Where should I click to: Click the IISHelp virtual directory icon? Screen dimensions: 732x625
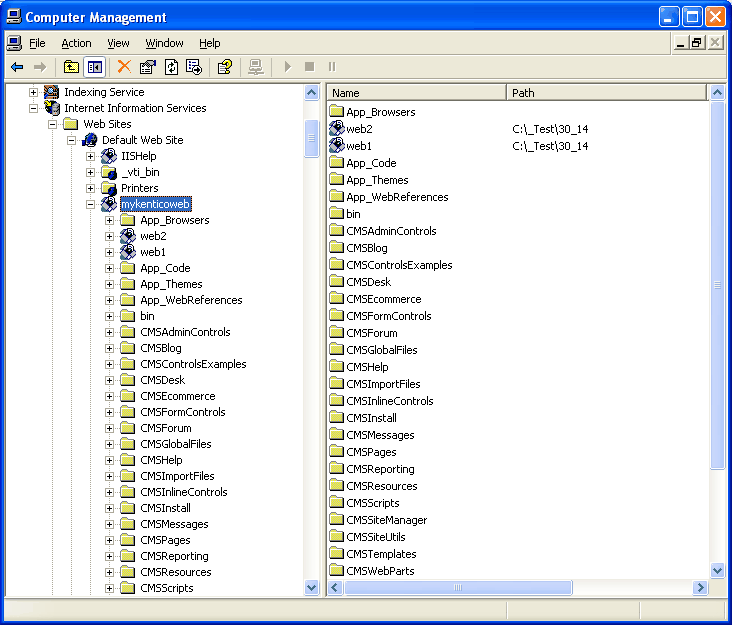pyautogui.click(x=109, y=156)
